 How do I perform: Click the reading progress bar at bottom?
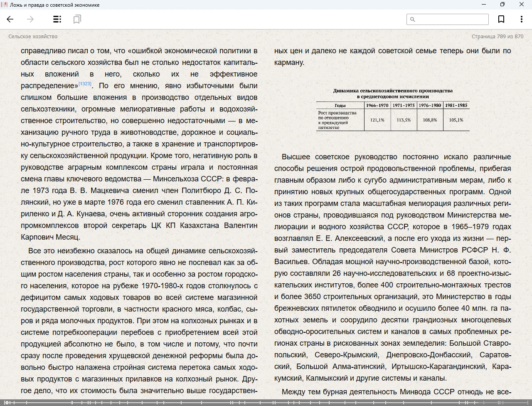point(266,402)
